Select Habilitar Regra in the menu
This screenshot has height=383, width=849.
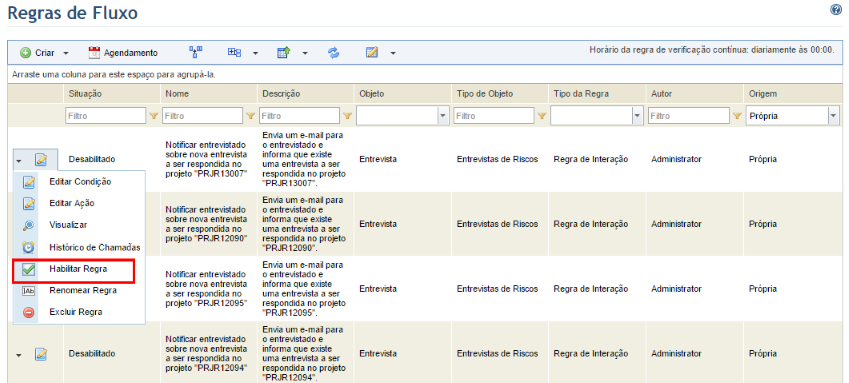pos(79,269)
